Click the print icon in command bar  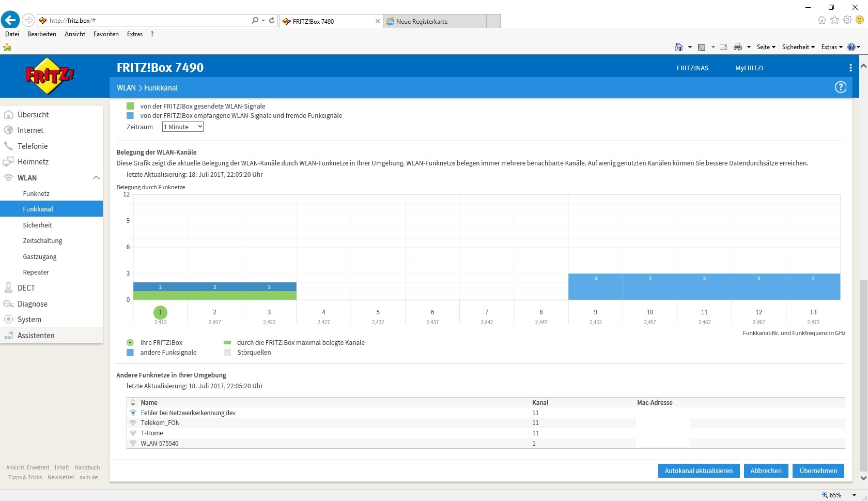point(738,47)
